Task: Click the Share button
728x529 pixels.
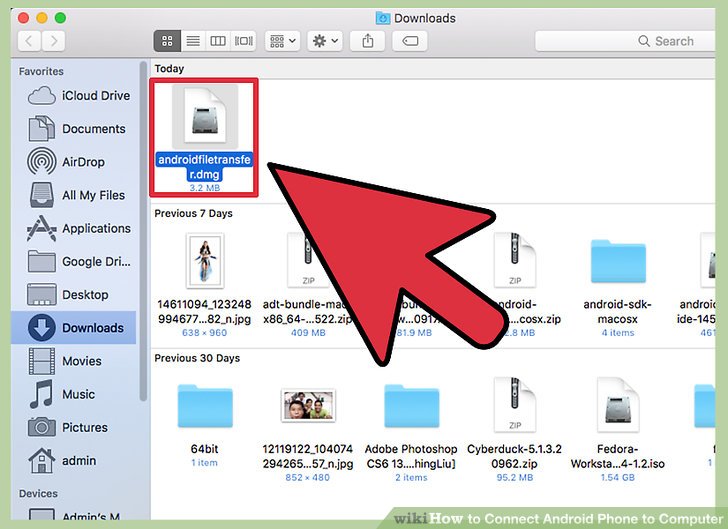Action: pos(367,41)
